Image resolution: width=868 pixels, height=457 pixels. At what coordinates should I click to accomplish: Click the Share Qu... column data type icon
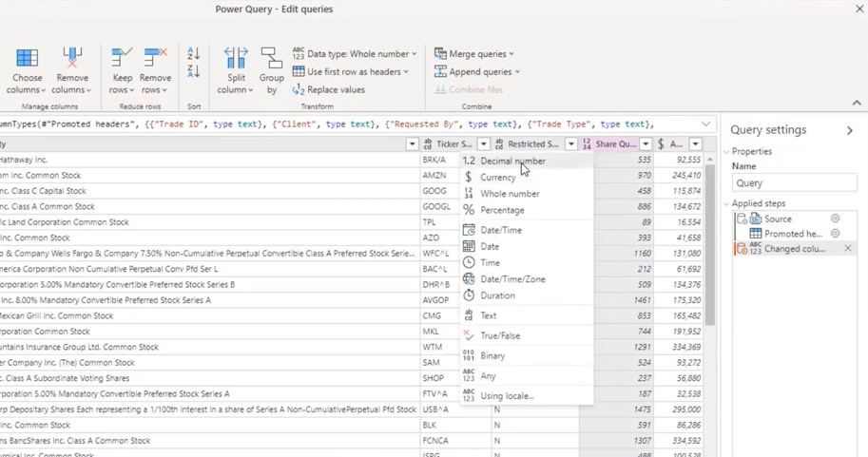click(587, 143)
